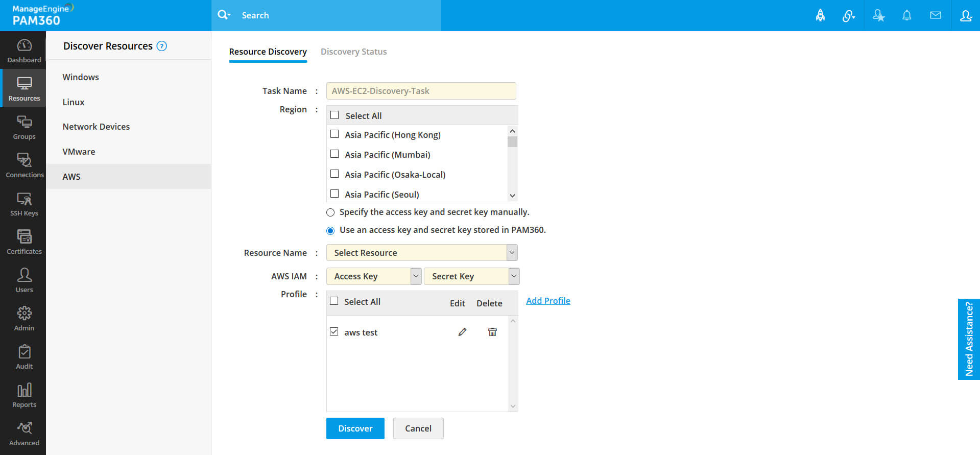980x455 pixels.
Task: Click the delete trash icon for aws test
Action: (492, 332)
